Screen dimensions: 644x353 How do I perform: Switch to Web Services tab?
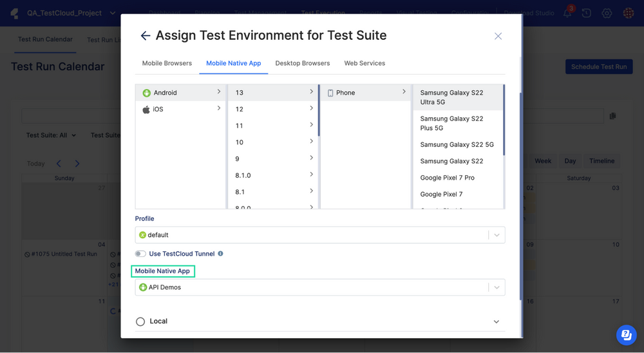click(x=365, y=63)
